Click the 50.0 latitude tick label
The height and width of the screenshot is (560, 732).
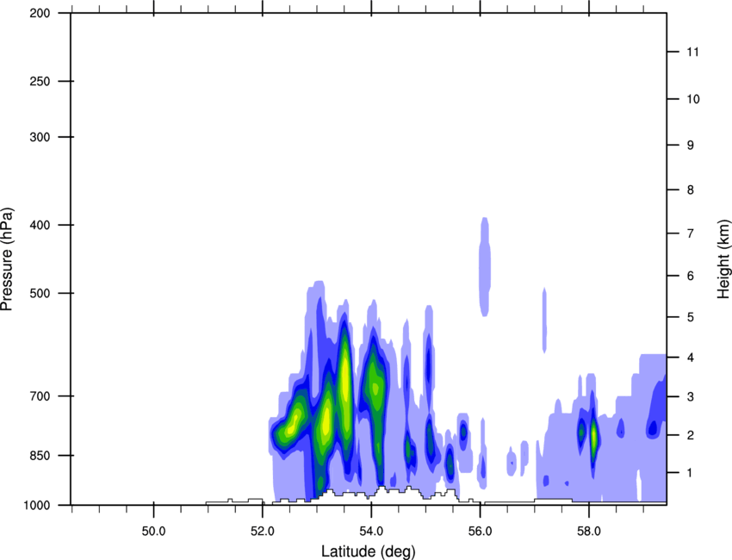(x=154, y=532)
